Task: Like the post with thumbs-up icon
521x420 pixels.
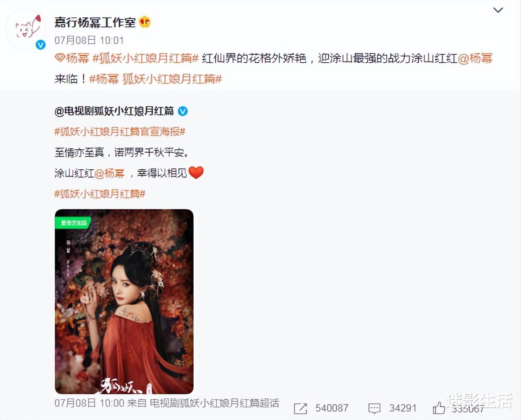Action: tap(439, 408)
